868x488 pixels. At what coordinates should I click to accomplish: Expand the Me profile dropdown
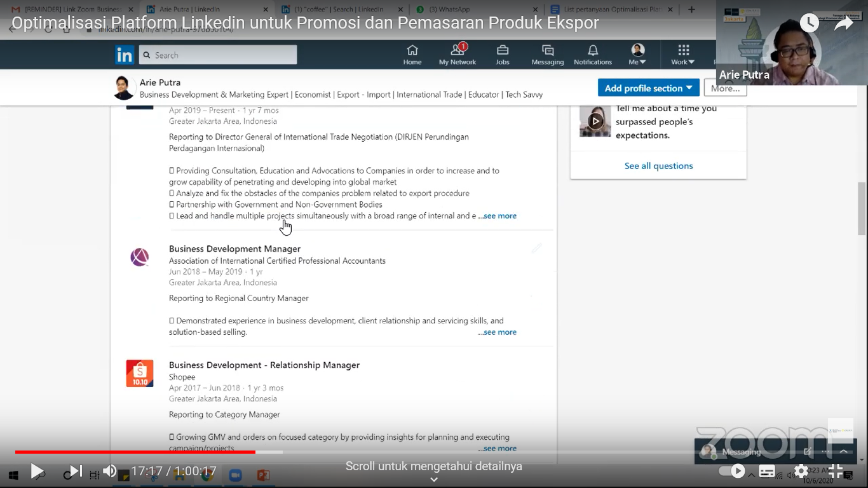coord(637,55)
